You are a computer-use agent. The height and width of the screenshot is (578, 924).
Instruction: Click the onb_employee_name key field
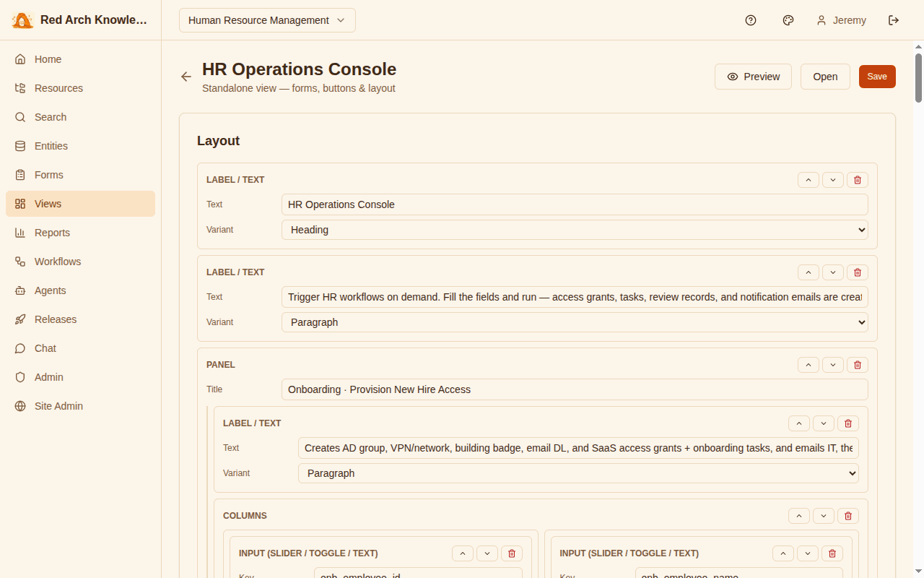point(739,573)
